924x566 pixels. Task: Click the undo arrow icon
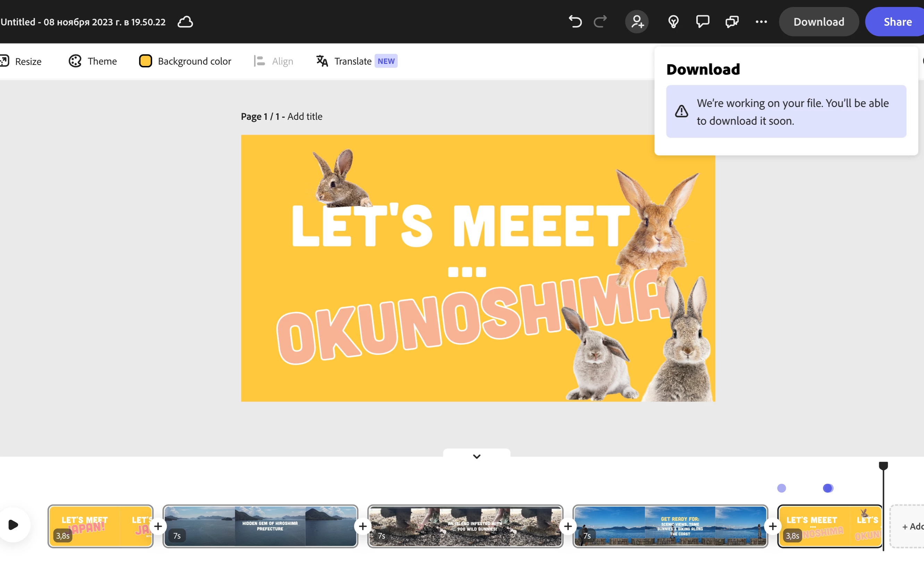(x=575, y=22)
